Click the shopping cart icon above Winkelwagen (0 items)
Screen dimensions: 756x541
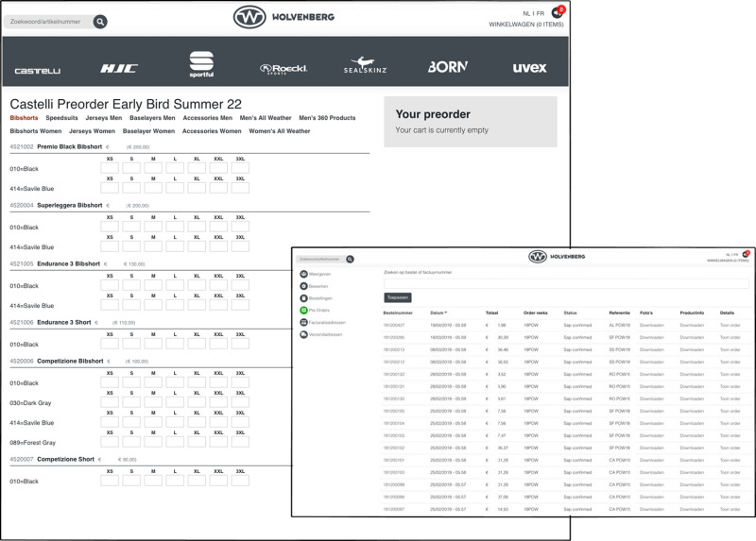(x=557, y=13)
